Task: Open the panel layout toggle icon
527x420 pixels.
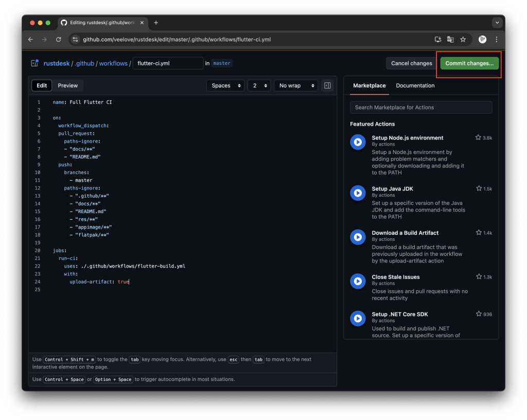Action: (x=327, y=85)
